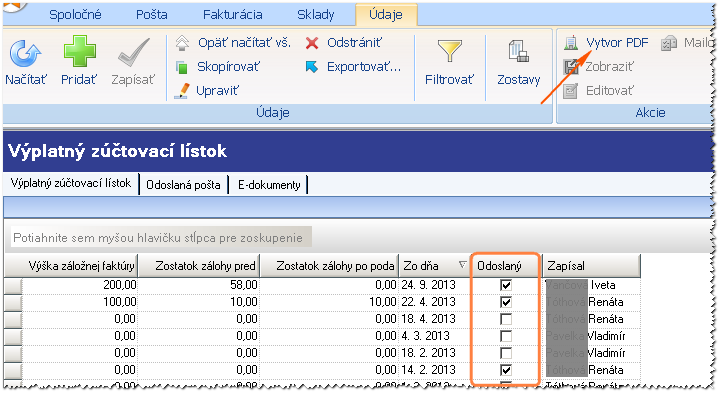725x398 pixels.
Task: Click the green Pridať plus icon
Action: (x=80, y=52)
